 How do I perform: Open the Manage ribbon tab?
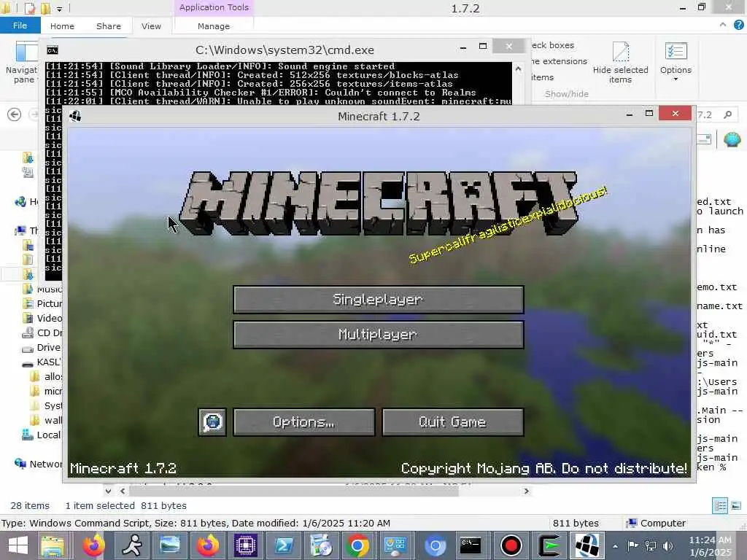tap(214, 26)
